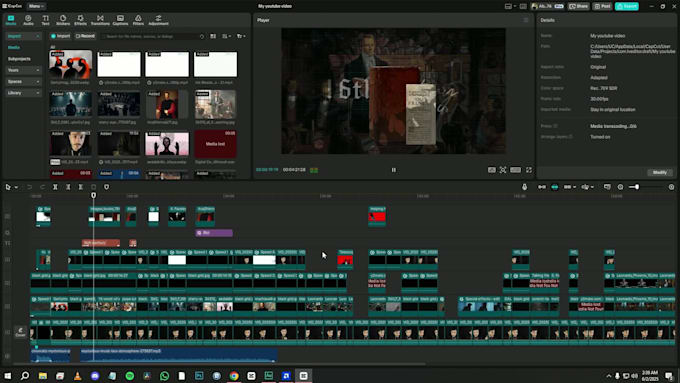Screen dimensions: 680x383
Task: Open the Captions panel
Action: coord(120,20)
